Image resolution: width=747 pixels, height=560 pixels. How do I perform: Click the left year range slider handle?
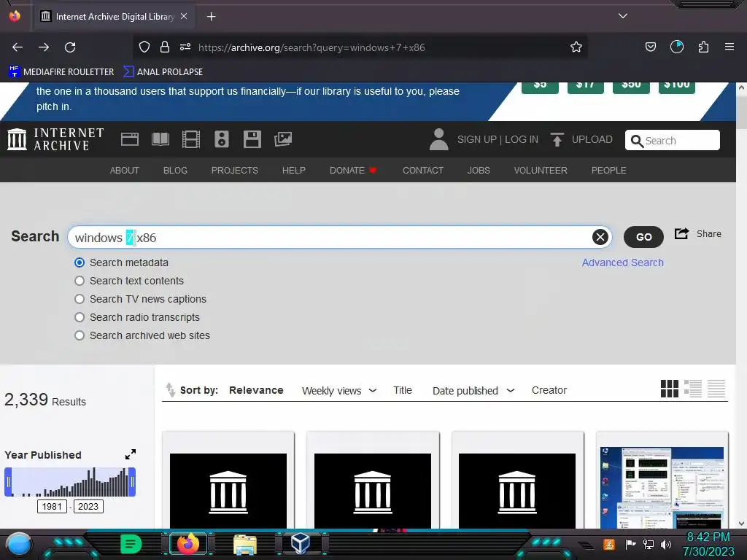[x=8, y=482]
